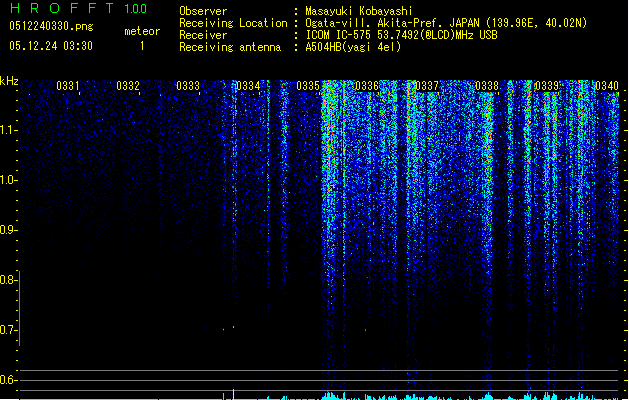Click the 0335 time marker

[308, 86]
